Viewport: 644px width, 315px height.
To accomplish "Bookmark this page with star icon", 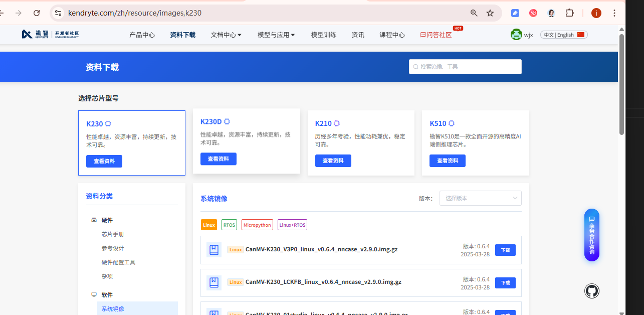I will click(x=490, y=13).
